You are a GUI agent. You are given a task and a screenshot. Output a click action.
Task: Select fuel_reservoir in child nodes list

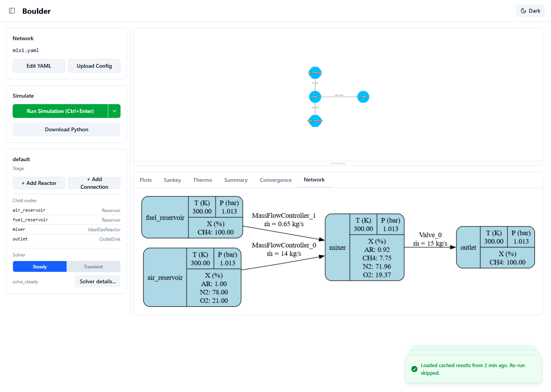[x=67, y=220]
